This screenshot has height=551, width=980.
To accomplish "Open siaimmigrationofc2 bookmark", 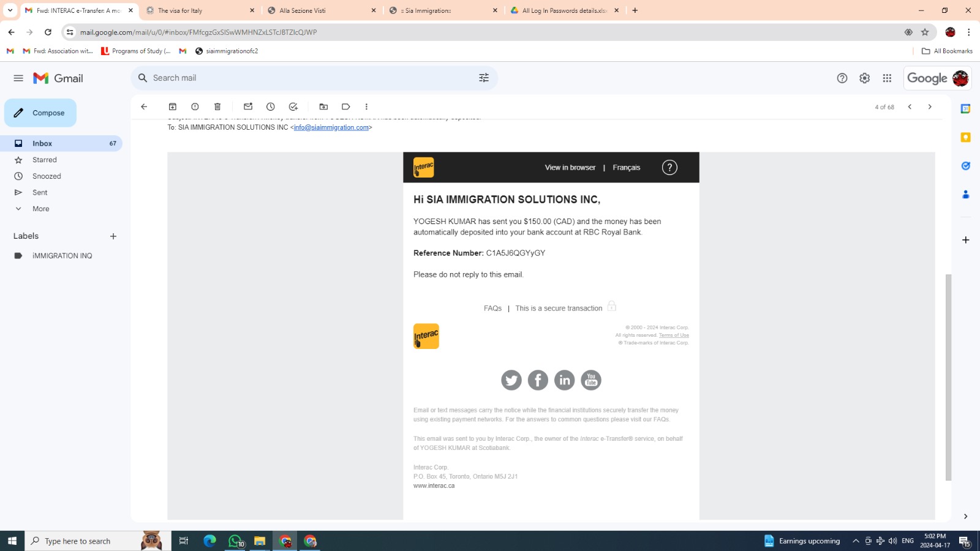I will [227, 51].
